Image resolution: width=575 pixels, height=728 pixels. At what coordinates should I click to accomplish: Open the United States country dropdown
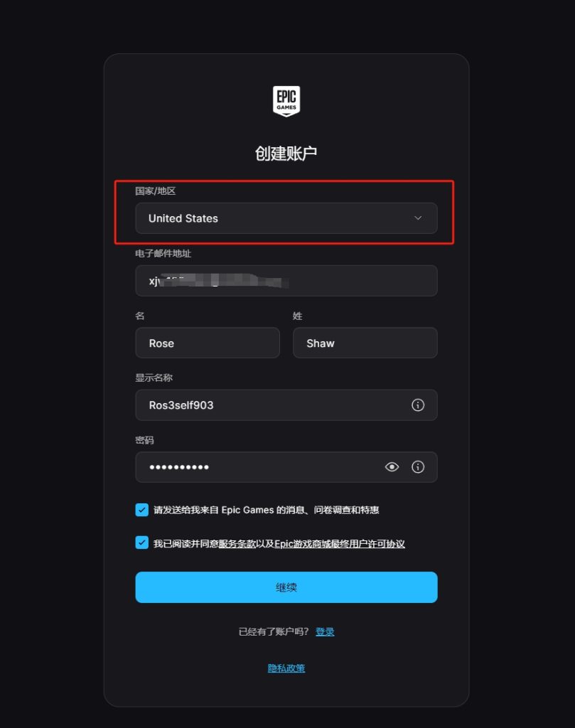coord(286,218)
